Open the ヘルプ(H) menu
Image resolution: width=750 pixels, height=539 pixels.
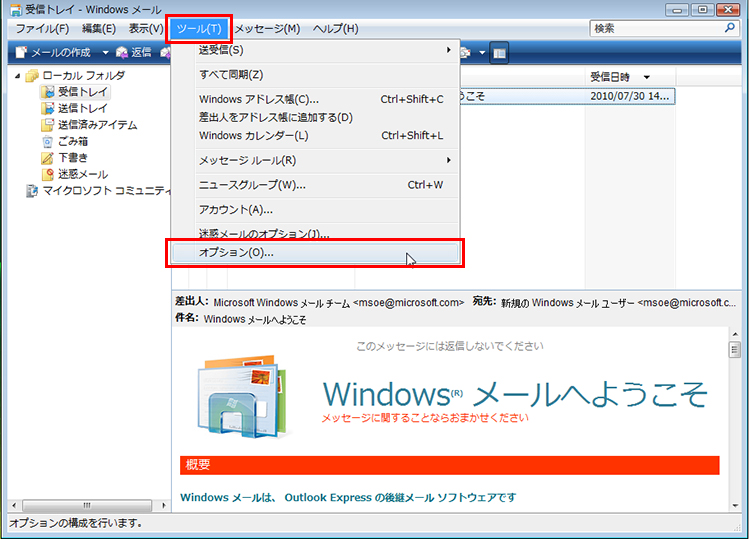tap(335, 29)
